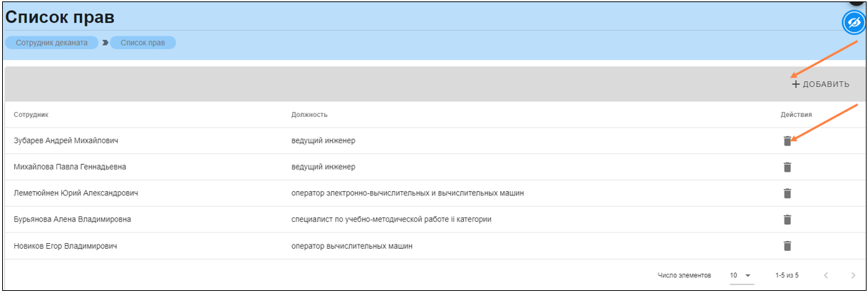Click trash icon for Михайлова Павла Геннадьевна

[x=787, y=167]
